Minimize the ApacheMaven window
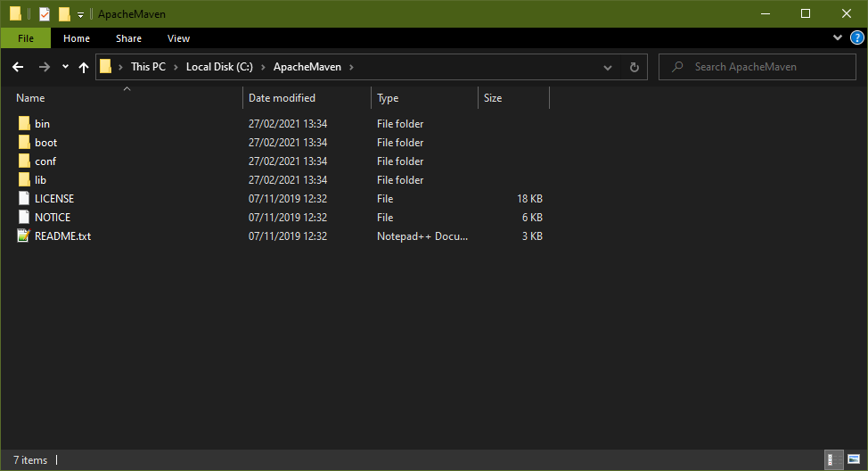868x471 pixels. coord(766,14)
